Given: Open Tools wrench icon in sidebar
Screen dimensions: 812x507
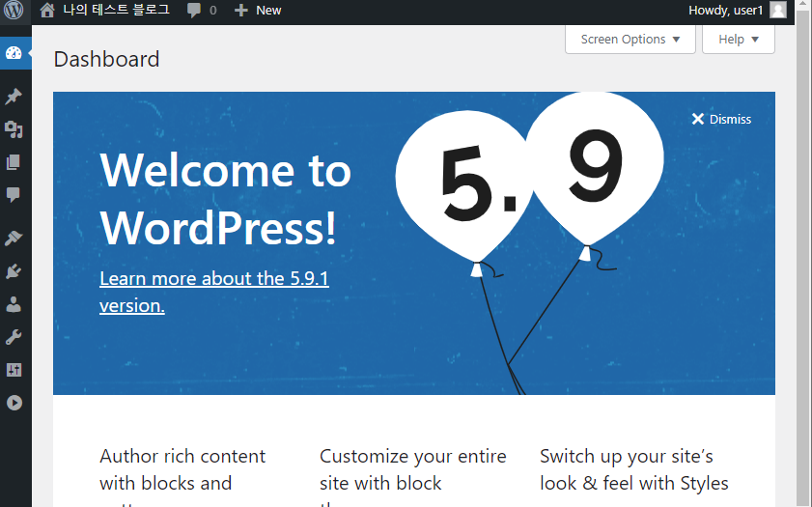Looking at the screenshot, I should coord(14,337).
